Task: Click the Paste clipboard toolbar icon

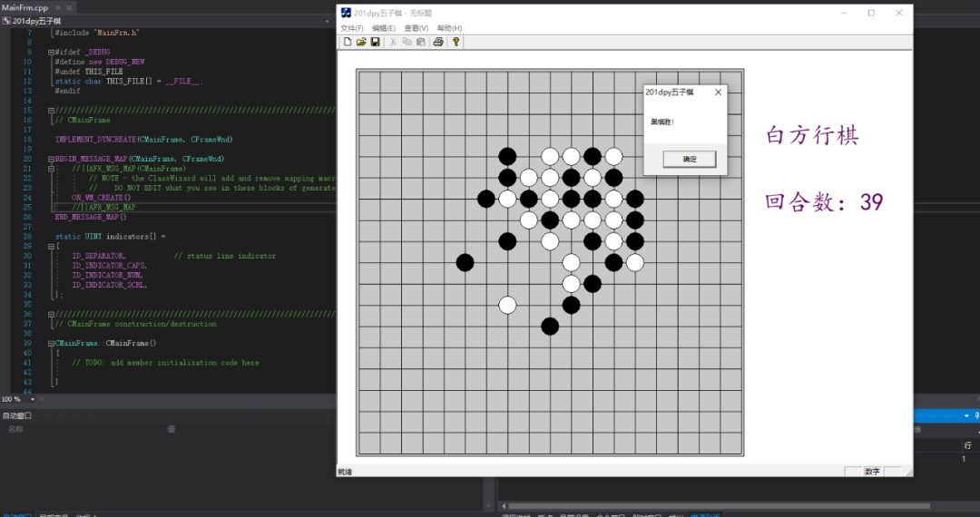Action: click(x=421, y=42)
